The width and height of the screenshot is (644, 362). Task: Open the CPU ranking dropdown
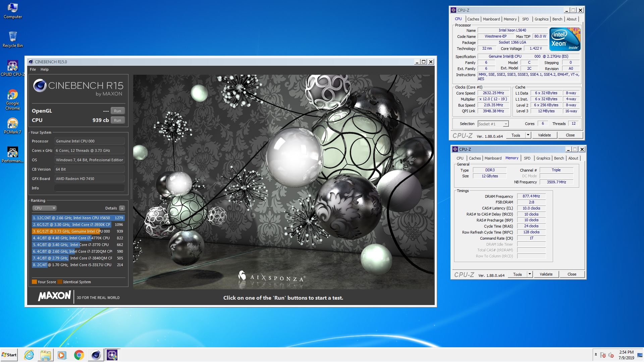[x=45, y=208]
